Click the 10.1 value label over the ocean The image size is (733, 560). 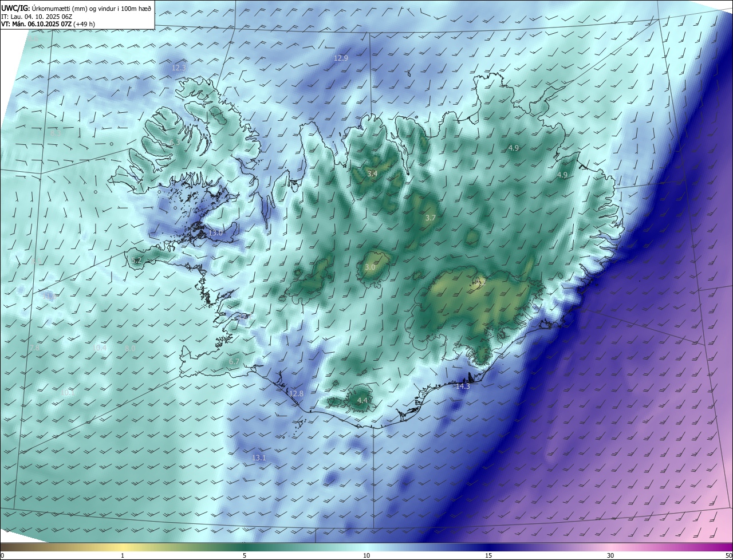pyautogui.click(x=68, y=393)
